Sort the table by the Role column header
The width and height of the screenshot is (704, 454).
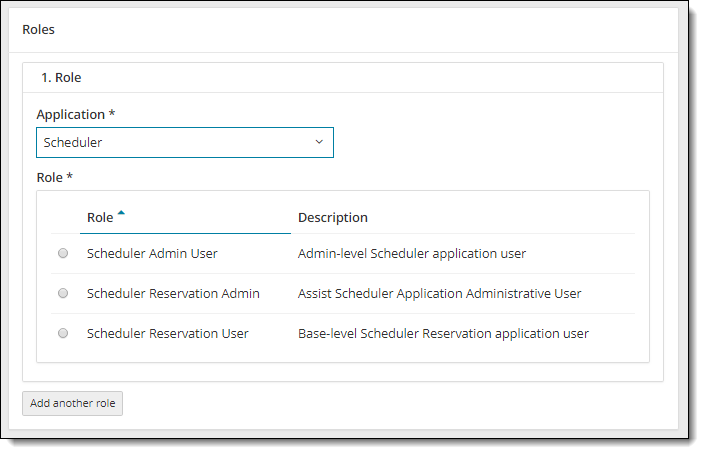(100, 218)
